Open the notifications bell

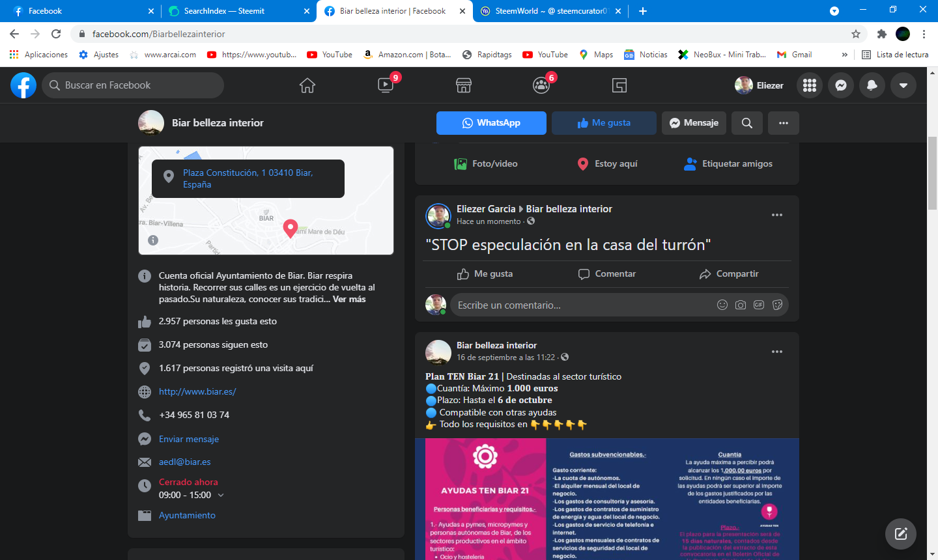(x=872, y=85)
